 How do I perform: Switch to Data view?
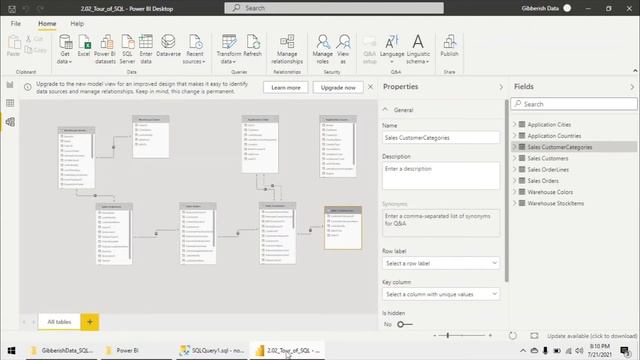tap(10, 103)
